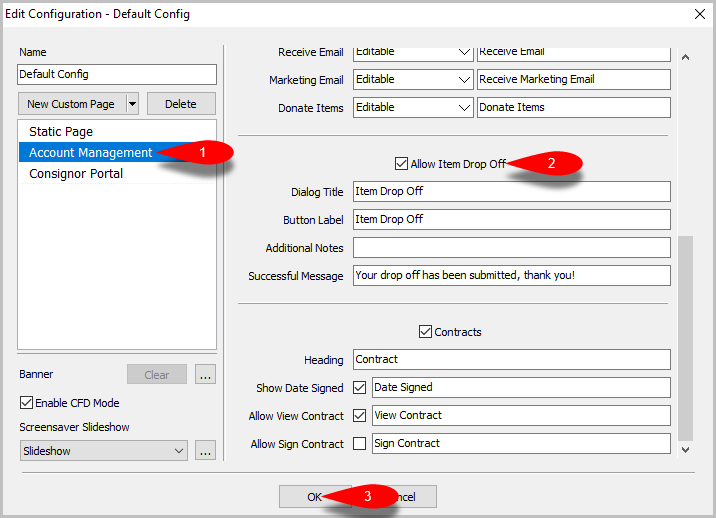
Task: Click the Clear banner button
Action: (157, 375)
